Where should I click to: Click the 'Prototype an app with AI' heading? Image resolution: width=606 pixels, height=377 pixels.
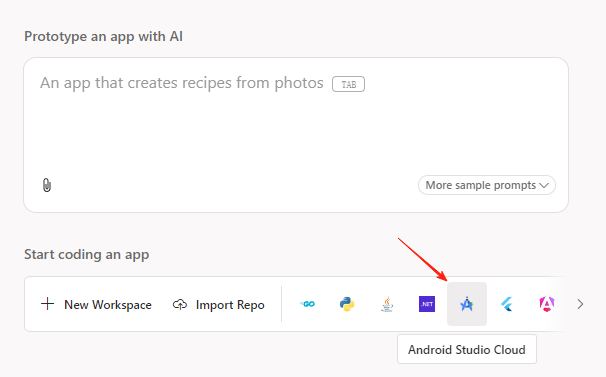point(103,37)
